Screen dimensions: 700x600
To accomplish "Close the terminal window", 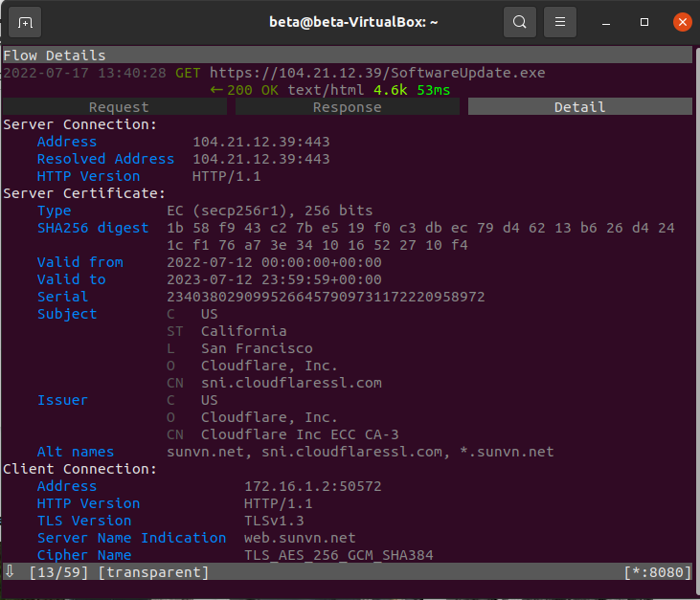I will point(682,22).
